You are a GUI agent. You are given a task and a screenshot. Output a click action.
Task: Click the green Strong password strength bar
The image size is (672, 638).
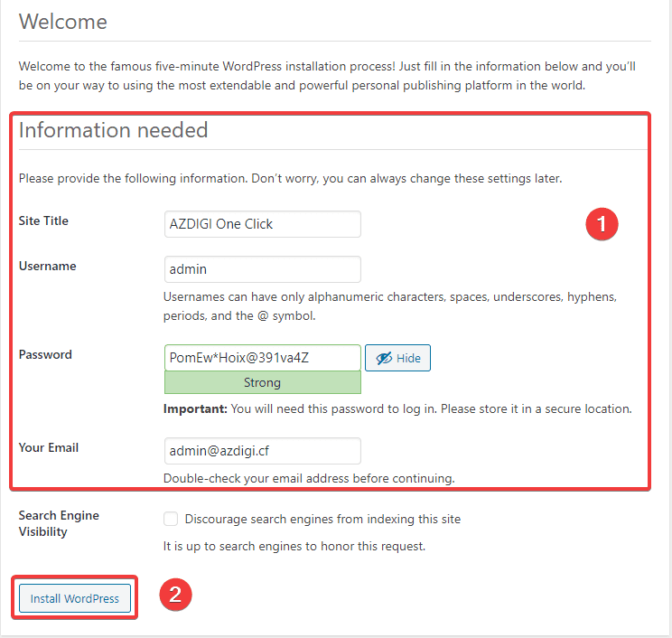point(262,383)
